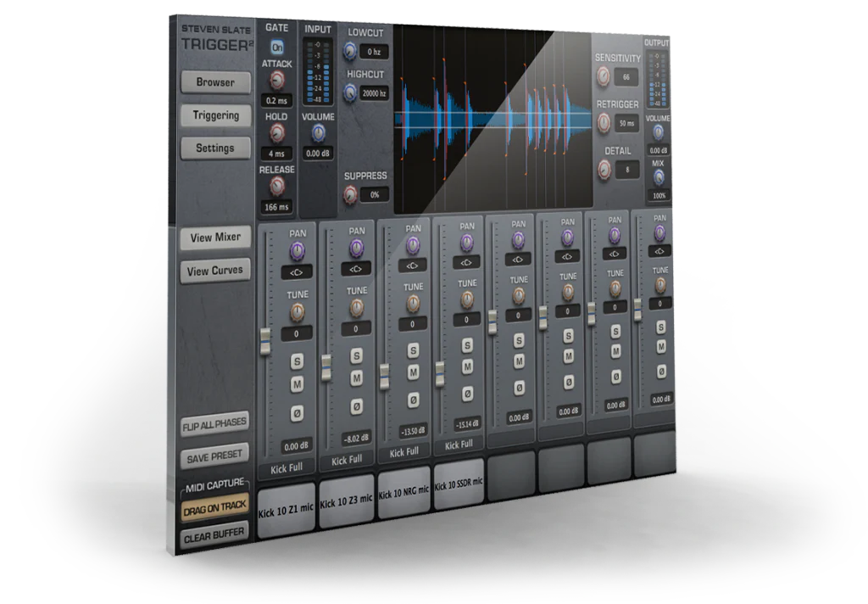The width and height of the screenshot is (868, 604).
Task: Click the Sensitivity 66 value field
Action: [x=626, y=77]
